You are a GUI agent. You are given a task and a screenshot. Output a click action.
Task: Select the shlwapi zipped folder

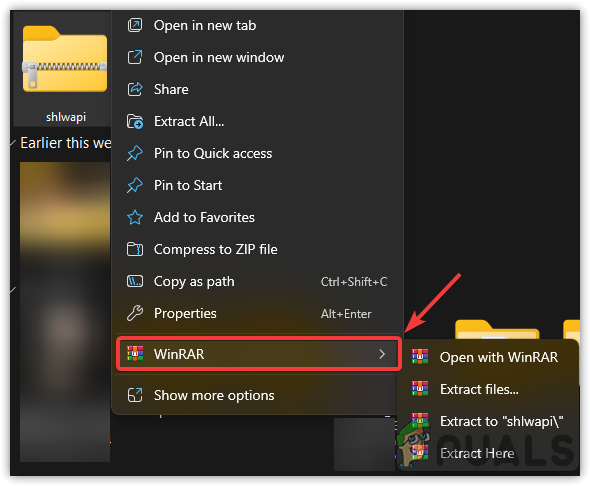(65, 71)
